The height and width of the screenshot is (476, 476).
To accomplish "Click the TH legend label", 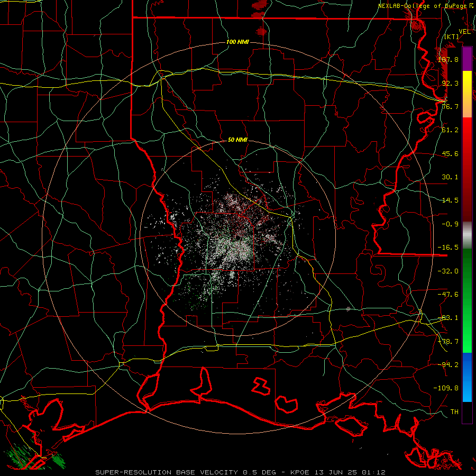I will (x=454, y=412).
